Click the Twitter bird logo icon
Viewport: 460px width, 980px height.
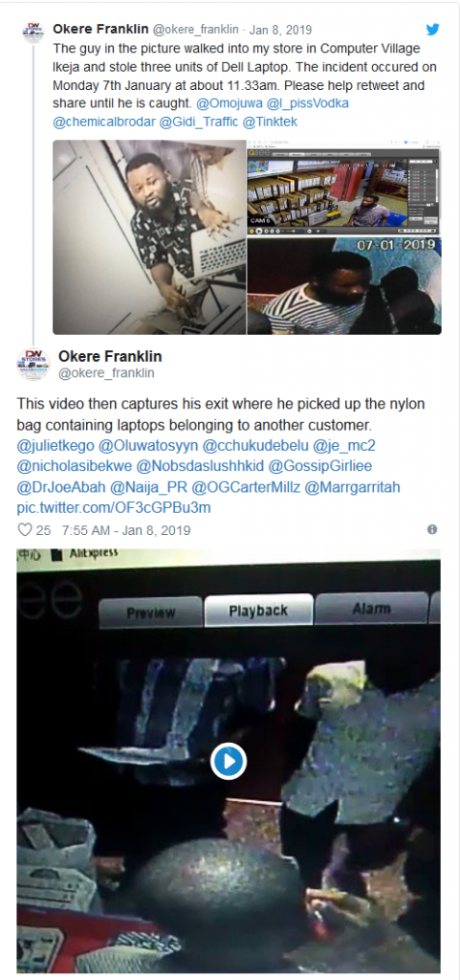click(x=432, y=30)
